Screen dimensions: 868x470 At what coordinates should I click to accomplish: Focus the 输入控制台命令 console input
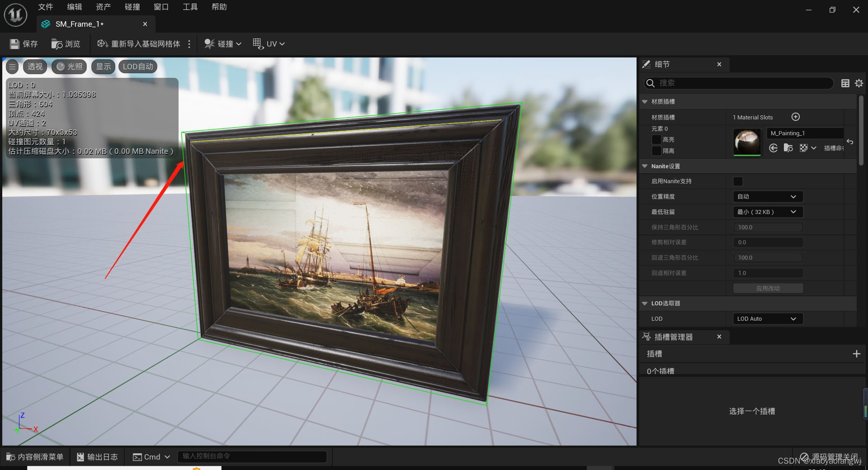[x=252, y=456]
